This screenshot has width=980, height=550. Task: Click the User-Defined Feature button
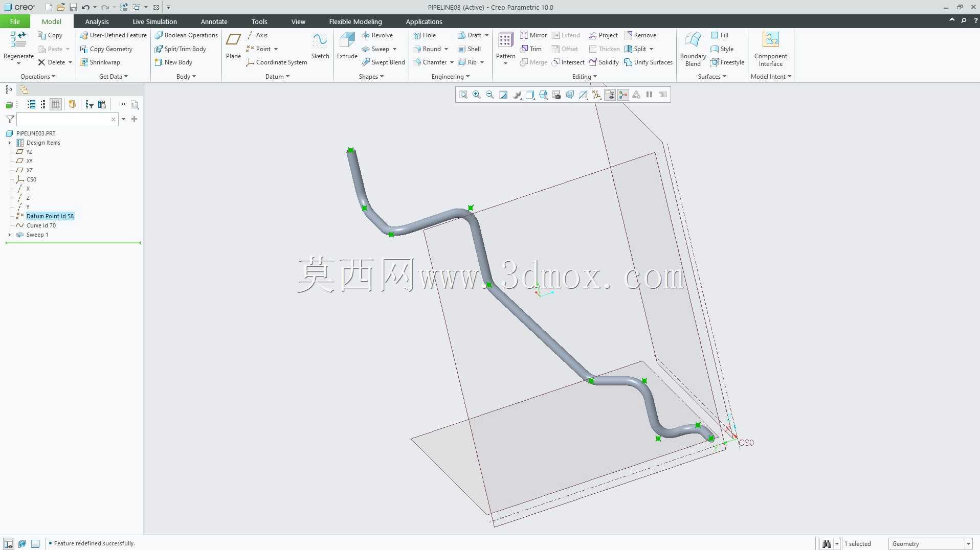[113, 35]
